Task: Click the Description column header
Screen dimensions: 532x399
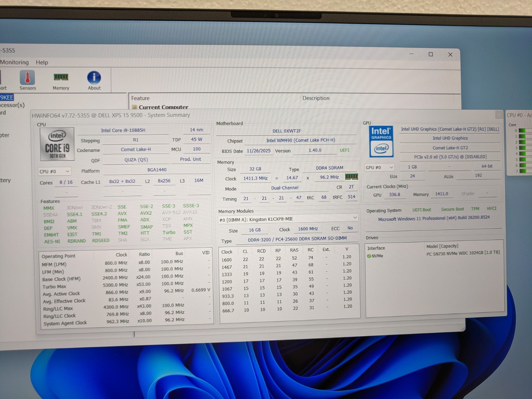Action: click(316, 98)
